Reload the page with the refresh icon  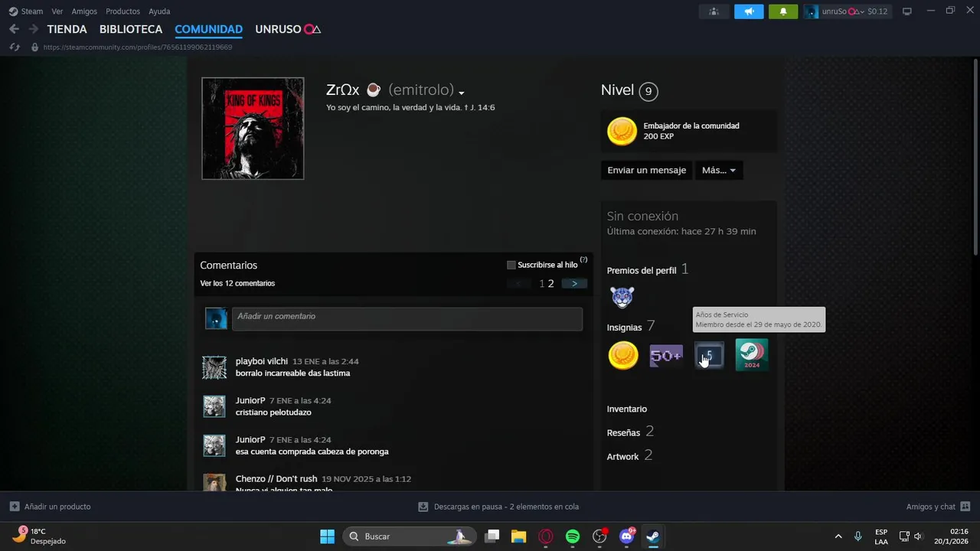15,47
